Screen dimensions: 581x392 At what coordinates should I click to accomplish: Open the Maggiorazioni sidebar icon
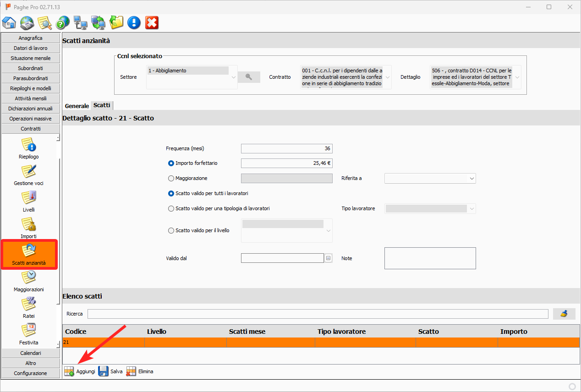[29, 281]
